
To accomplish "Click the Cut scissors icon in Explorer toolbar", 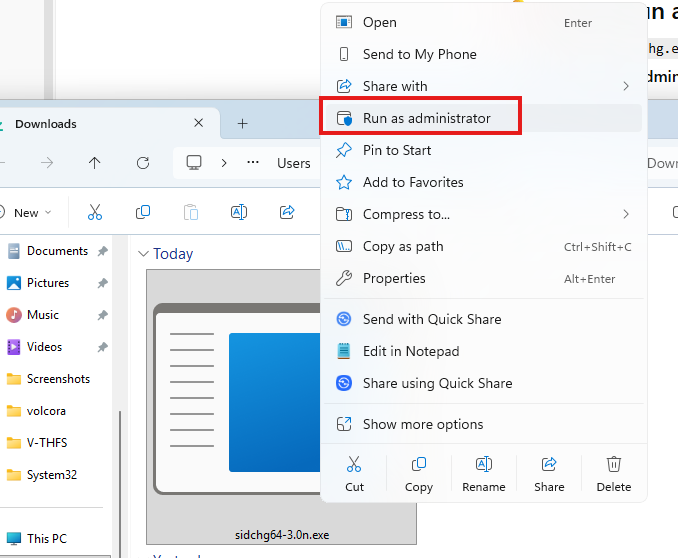I will click(95, 212).
